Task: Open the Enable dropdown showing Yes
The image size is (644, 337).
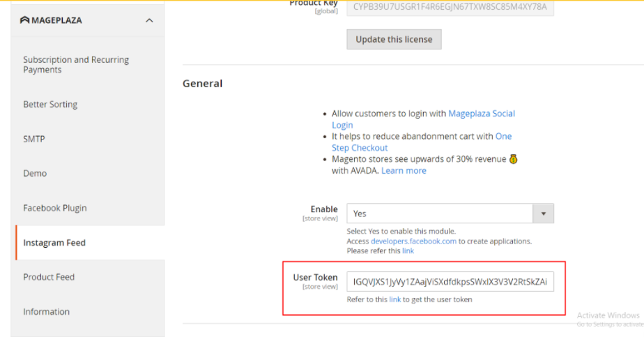Action: 450,214
